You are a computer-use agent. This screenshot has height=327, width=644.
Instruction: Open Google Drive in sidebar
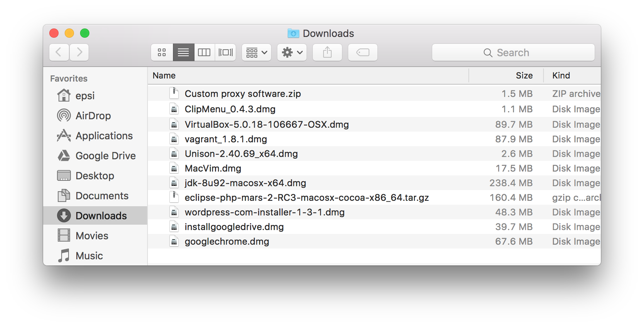[106, 156]
